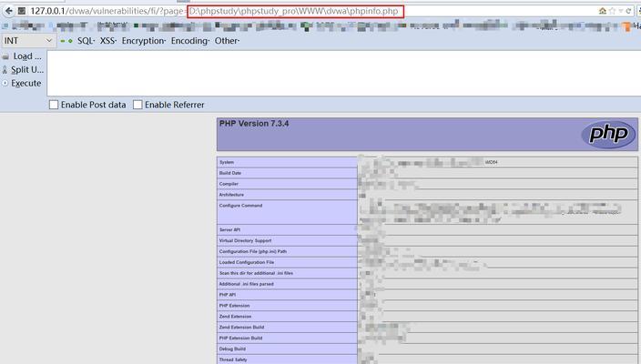Screen dimensions: 641x364
Task: Click the Zend Extension row label
Action: pyautogui.click(x=235, y=316)
